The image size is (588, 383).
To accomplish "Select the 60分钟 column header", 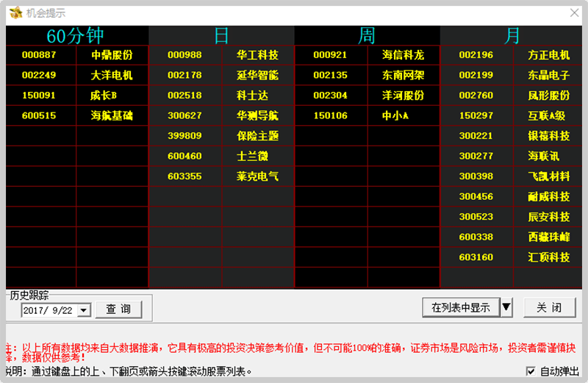I will point(76,36).
